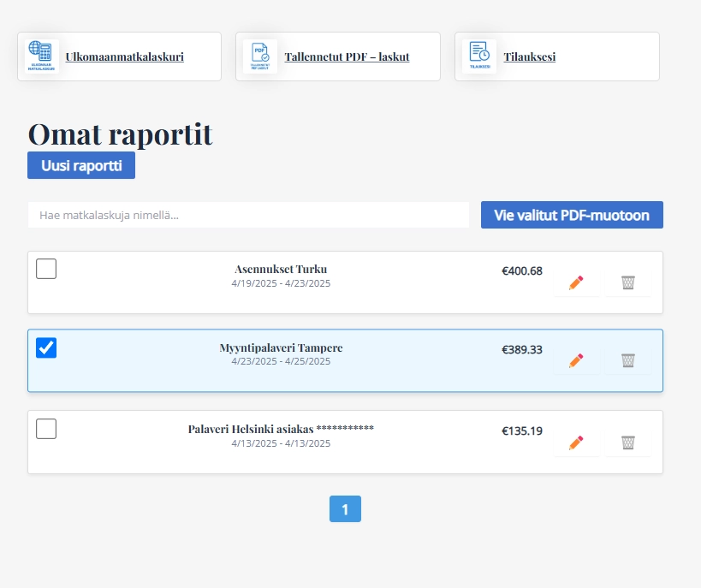The height and width of the screenshot is (588, 701).
Task: Delete Palaveri Helsinki report using trash icon
Action: [x=628, y=442]
